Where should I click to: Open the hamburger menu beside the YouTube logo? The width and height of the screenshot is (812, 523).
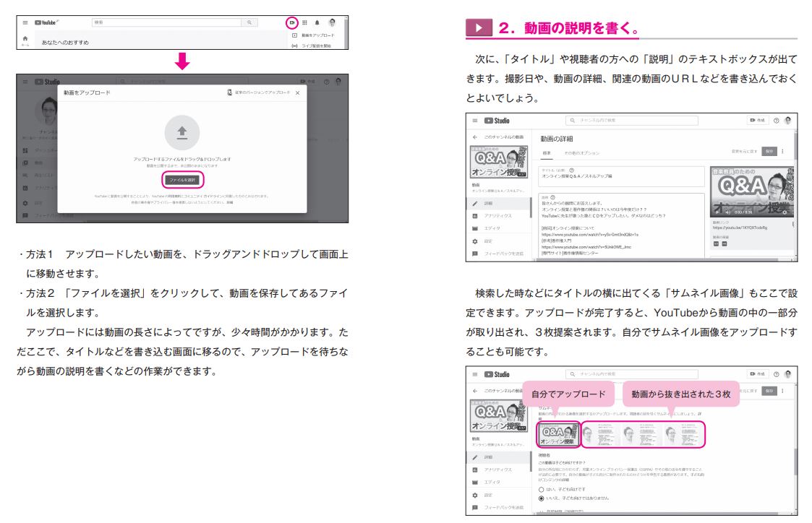pyautogui.click(x=25, y=23)
